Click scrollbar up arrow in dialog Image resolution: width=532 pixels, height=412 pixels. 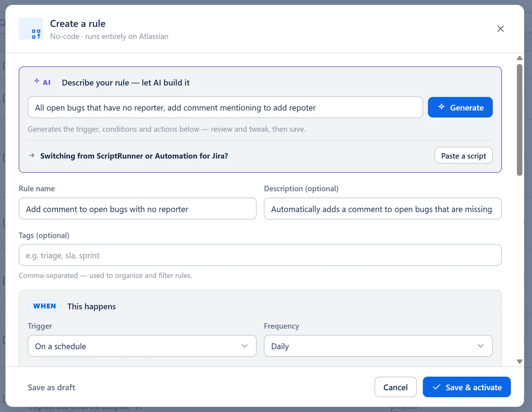tap(519, 58)
